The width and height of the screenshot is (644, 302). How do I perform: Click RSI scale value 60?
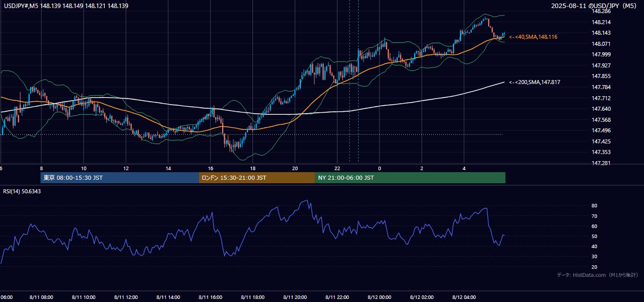click(594, 226)
